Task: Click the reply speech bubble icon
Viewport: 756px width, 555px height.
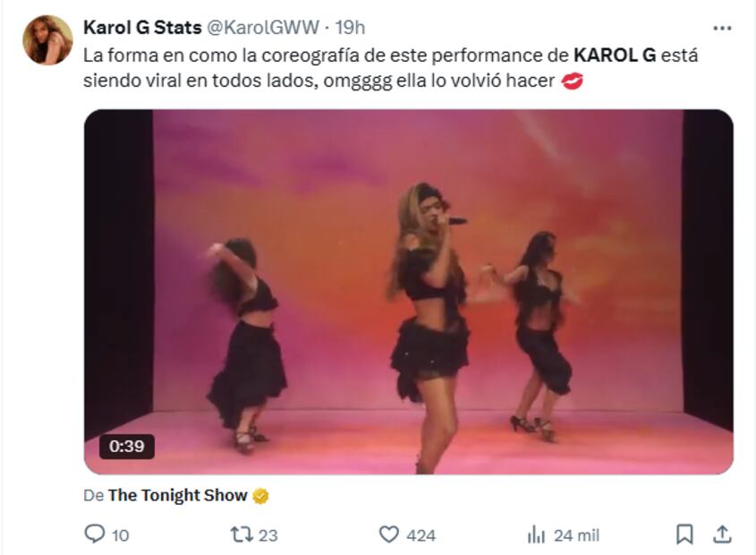Action: click(94, 534)
